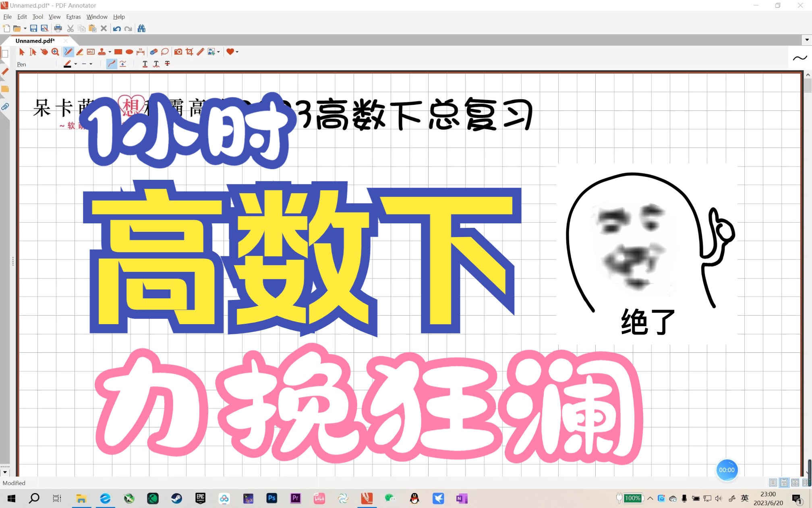
Task: Open the Edit menu
Action: pyautogui.click(x=22, y=17)
